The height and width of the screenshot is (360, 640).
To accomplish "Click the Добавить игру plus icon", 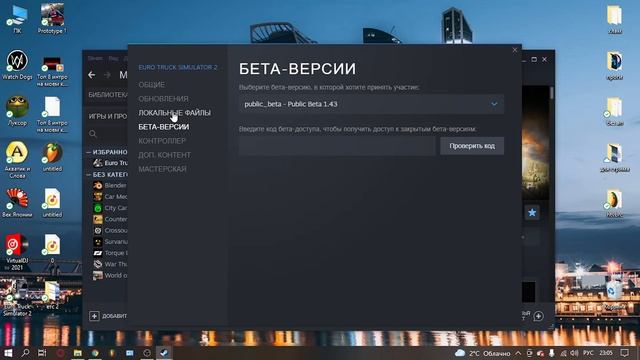I will [x=94, y=316].
